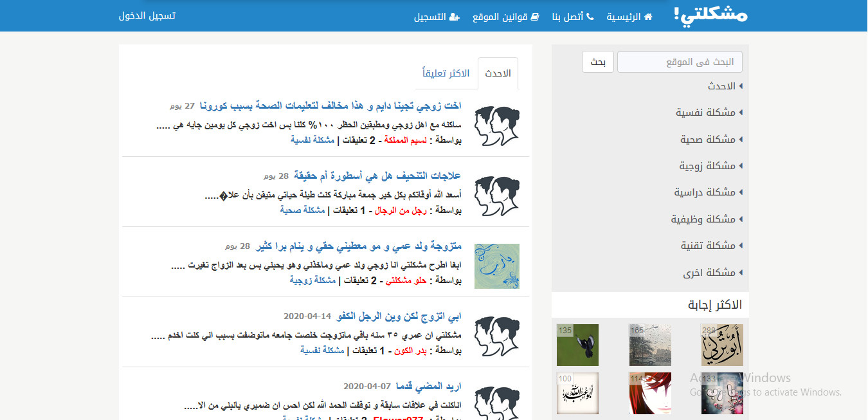Click avatar of ابي اتزوج post

tap(497, 336)
